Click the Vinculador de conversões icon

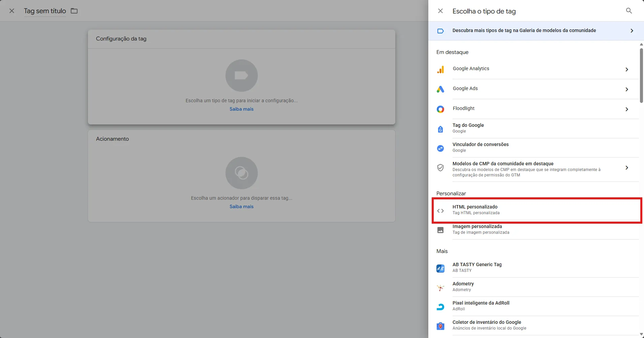[440, 148]
